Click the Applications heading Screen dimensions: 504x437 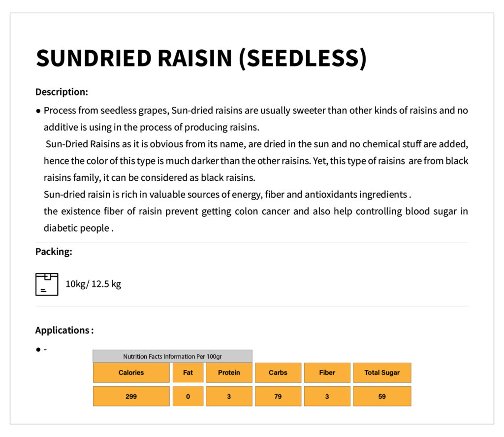point(64,330)
